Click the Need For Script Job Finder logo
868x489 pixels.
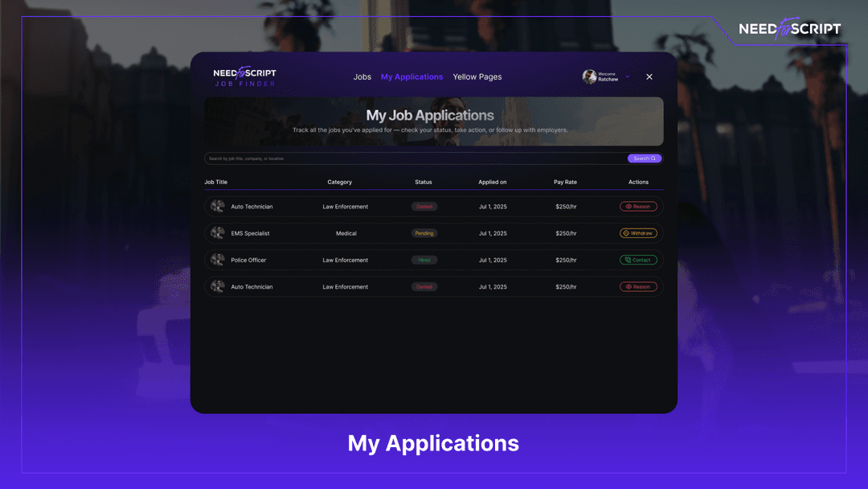(244, 76)
